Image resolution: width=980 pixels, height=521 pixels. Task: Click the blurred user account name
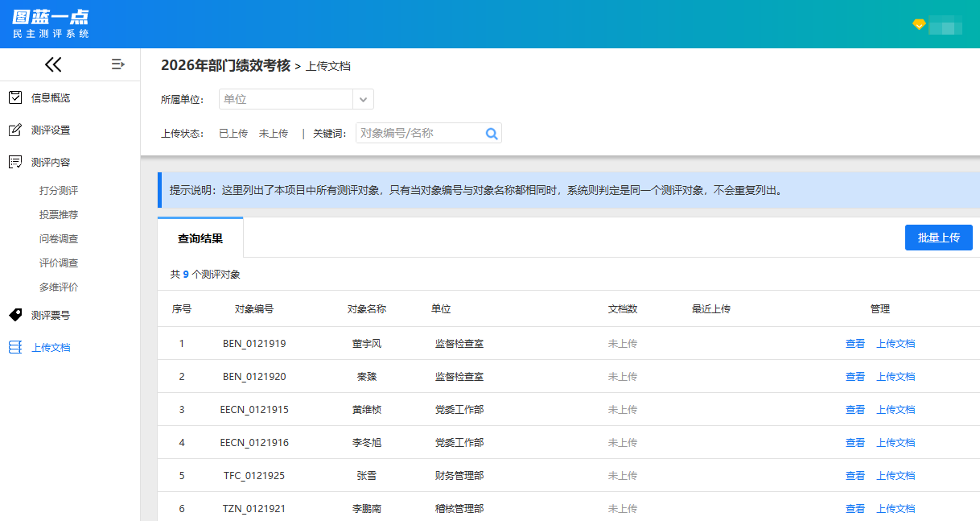[x=945, y=25]
